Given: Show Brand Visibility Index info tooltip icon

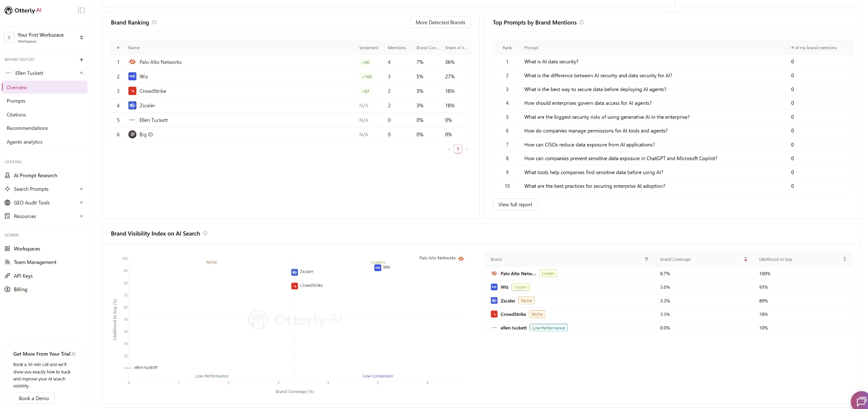Looking at the screenshot, I should [205, 233].
